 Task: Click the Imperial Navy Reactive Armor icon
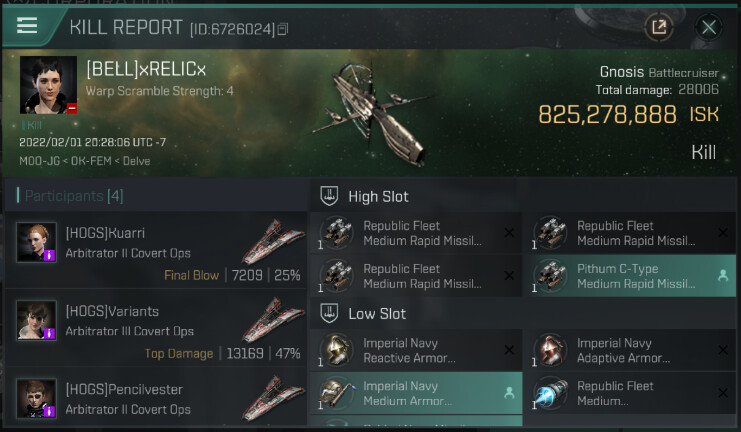pyautogui.click(x=336, y=350)
